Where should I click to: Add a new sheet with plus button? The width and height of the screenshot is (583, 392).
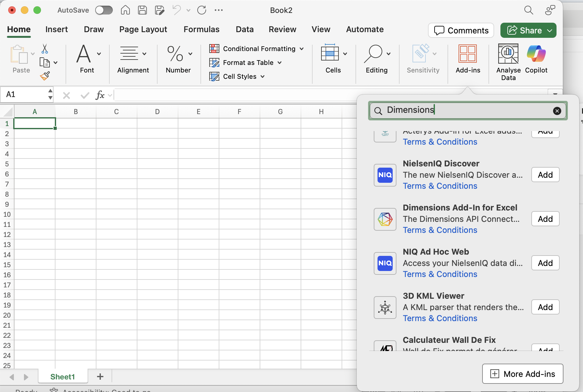(100, 377)
